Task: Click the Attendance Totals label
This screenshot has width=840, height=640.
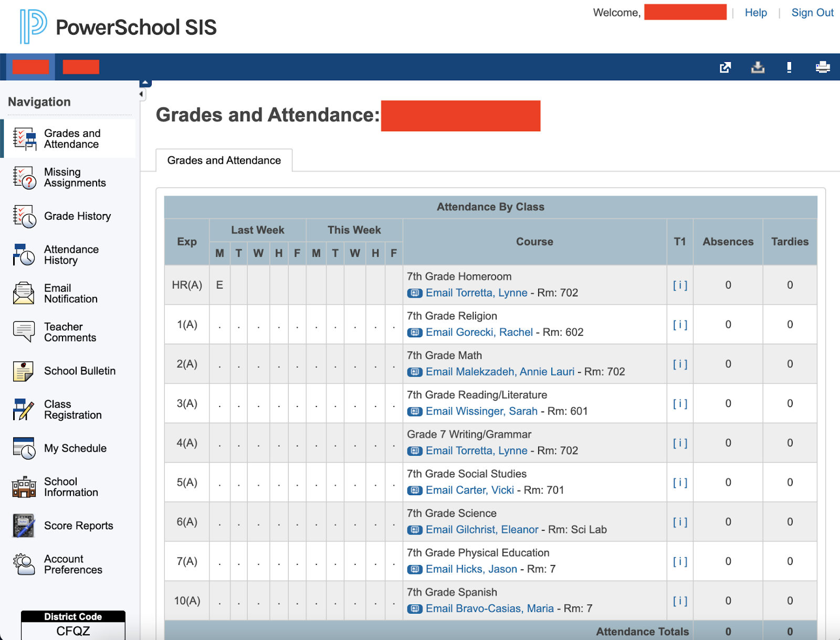Action: 642,632
